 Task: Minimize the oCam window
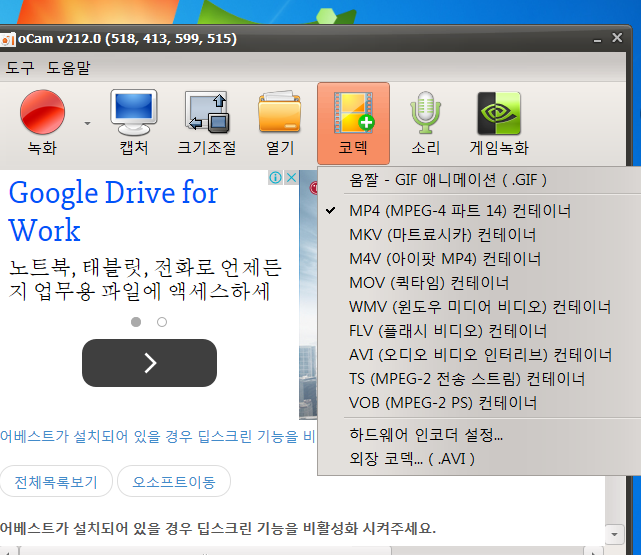pyautogui.click(x=598, y=39)
